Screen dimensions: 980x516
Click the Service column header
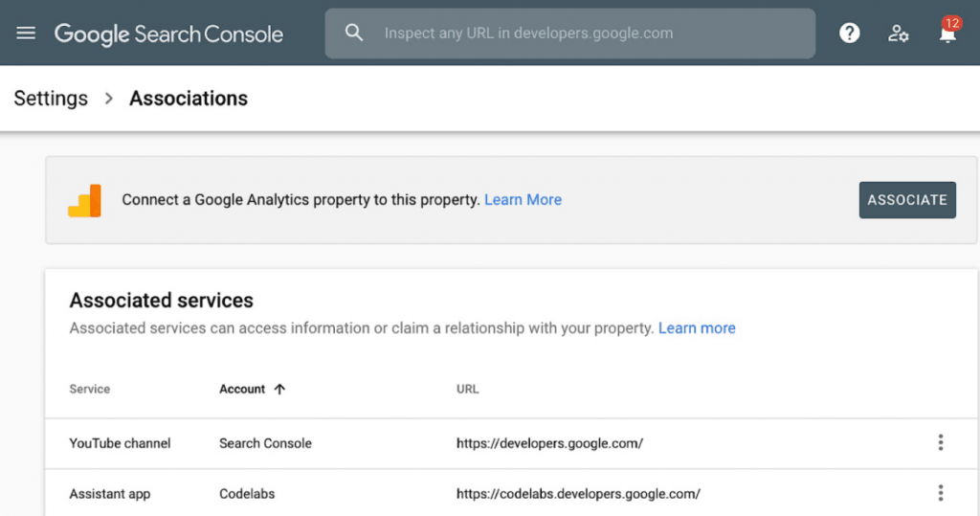coord(90,390)
